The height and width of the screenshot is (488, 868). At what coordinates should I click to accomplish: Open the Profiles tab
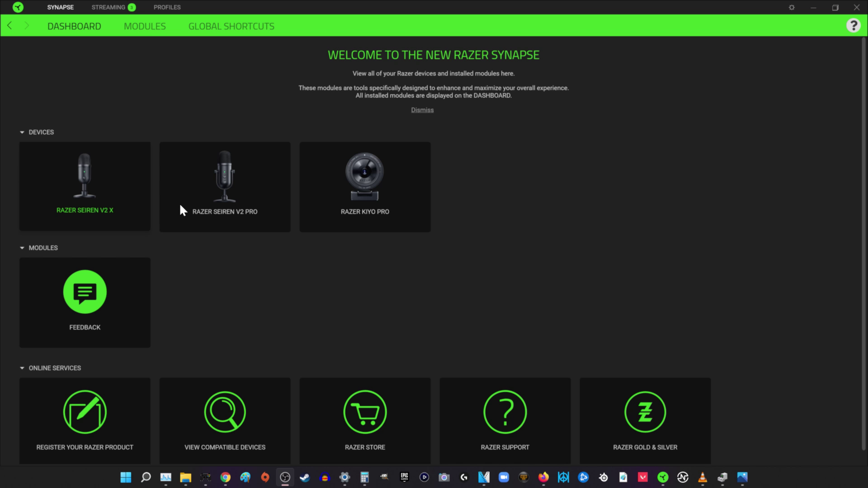[x=167, y=7]
